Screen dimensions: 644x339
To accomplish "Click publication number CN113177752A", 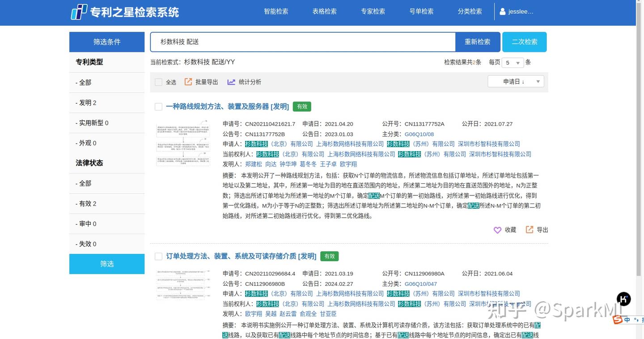I will (x=424, y=124).
